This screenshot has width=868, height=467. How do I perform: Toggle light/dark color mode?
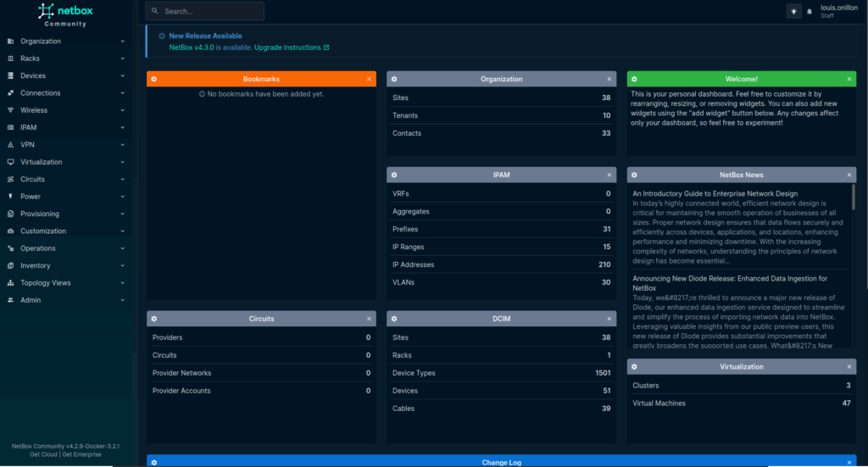[x=793, y=11]
